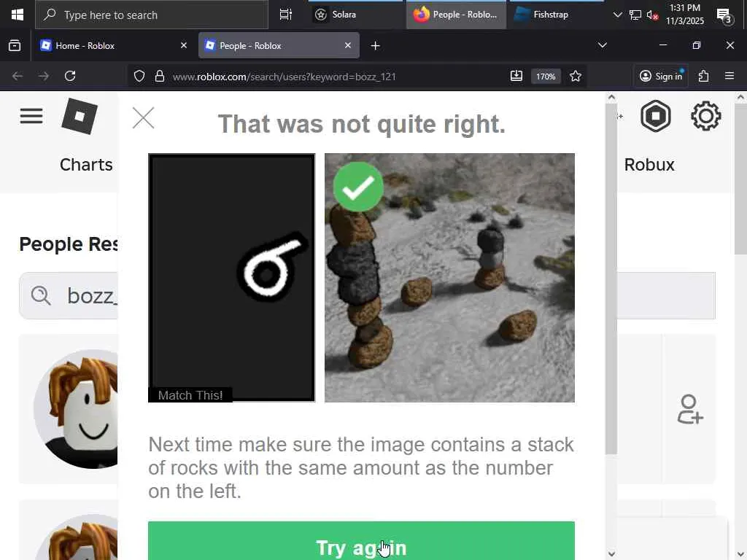
Task: Click the Try again button
Action: (x=361, y=541)
